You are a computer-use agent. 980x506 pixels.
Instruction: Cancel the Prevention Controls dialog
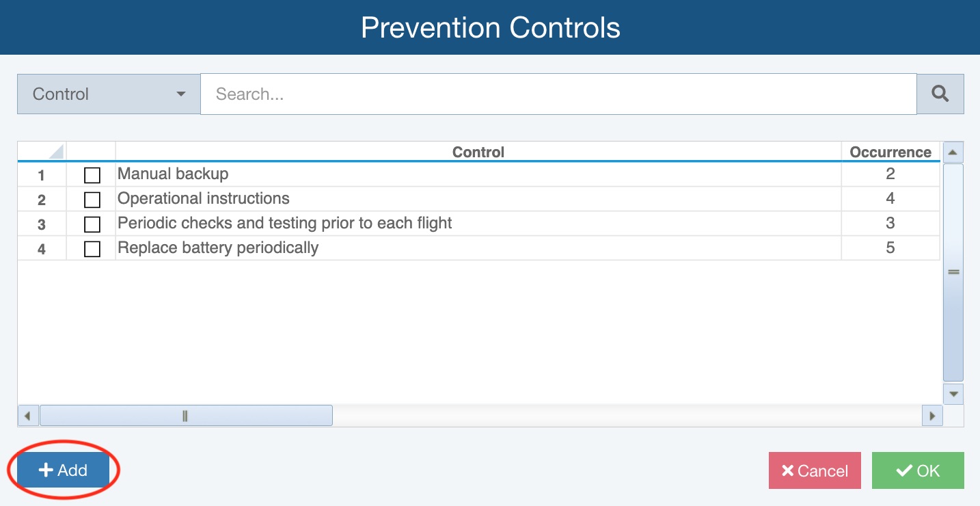(x=814, y=470)
